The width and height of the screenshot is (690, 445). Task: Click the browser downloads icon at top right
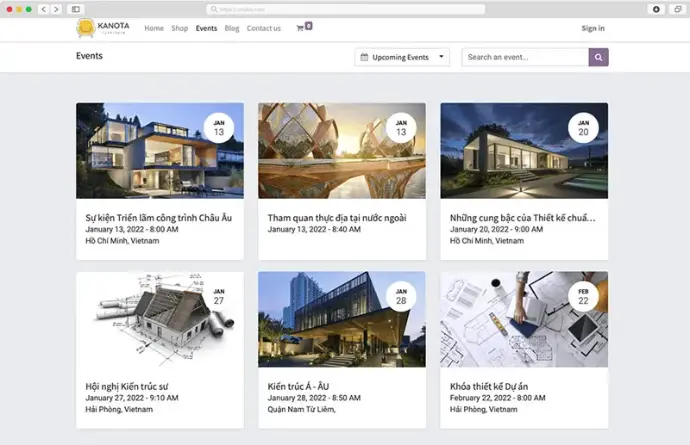(x=656, y=9)
